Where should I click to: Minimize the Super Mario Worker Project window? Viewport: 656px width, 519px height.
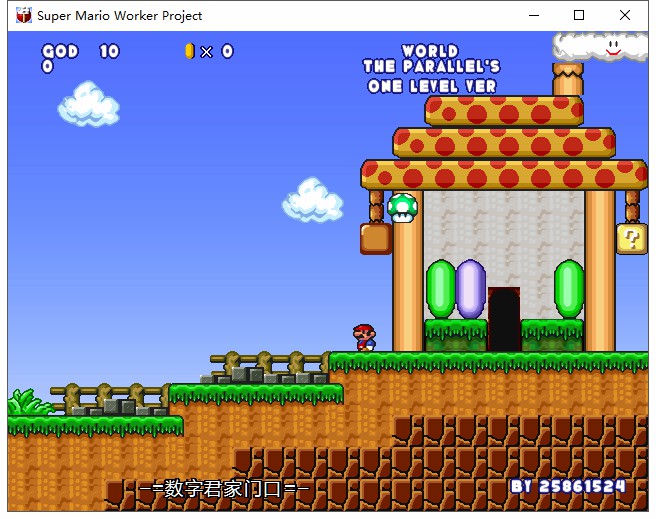tap(534, 15)
